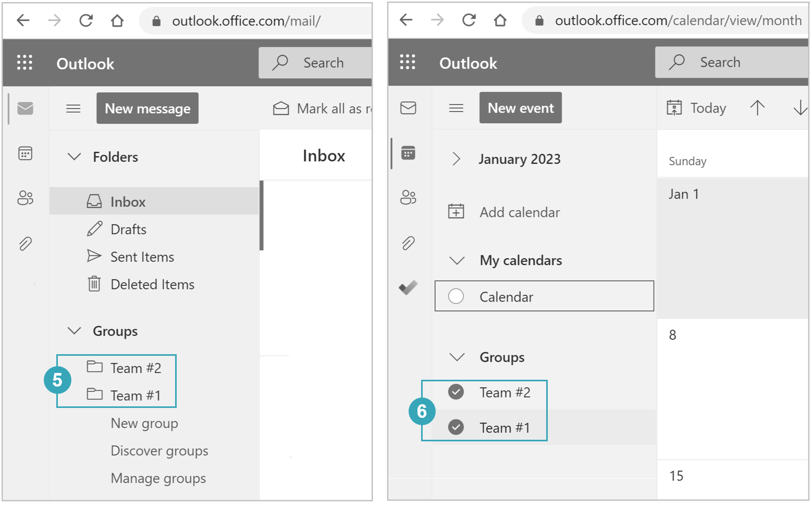This screenshot has width=812, height=506.
Task: Click the New event button
Action: [520, 107]
